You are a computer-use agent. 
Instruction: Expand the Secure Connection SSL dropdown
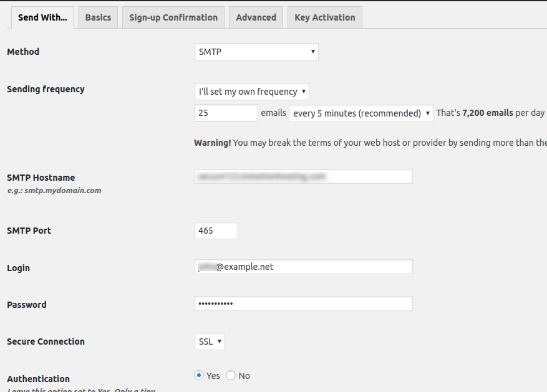(x=210, y=342)
